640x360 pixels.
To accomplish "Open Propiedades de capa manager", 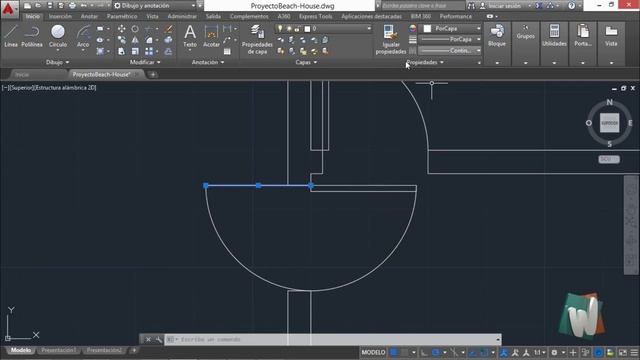I will [x=257, y=39].
